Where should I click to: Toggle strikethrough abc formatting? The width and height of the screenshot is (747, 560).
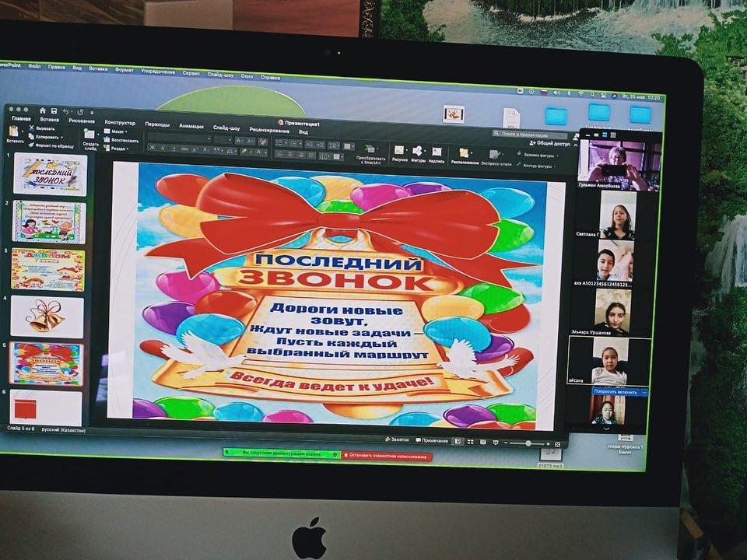coord(184,149)
